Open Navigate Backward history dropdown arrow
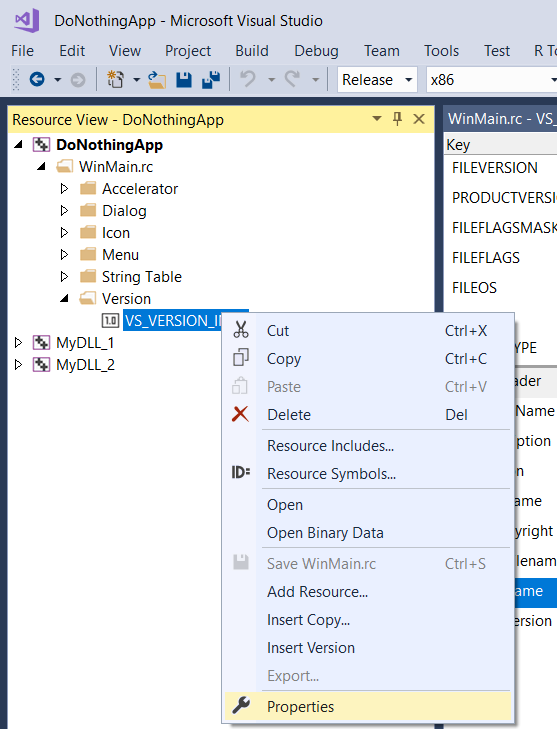 click(x=57, y=80)
